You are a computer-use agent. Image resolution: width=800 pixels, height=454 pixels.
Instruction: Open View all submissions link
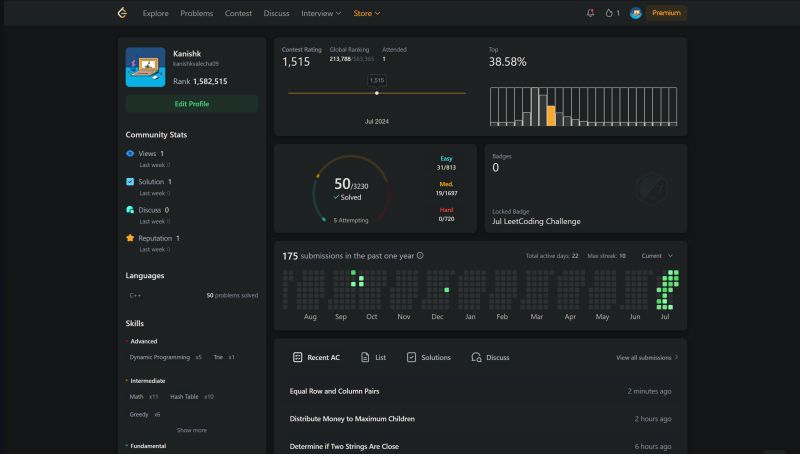pos(646,357)
